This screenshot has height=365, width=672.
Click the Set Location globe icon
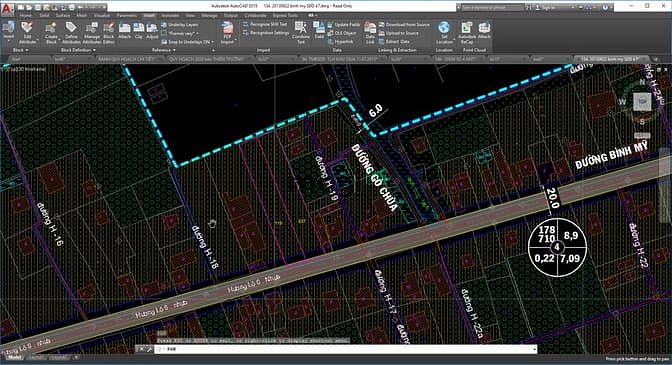(444, 28)
